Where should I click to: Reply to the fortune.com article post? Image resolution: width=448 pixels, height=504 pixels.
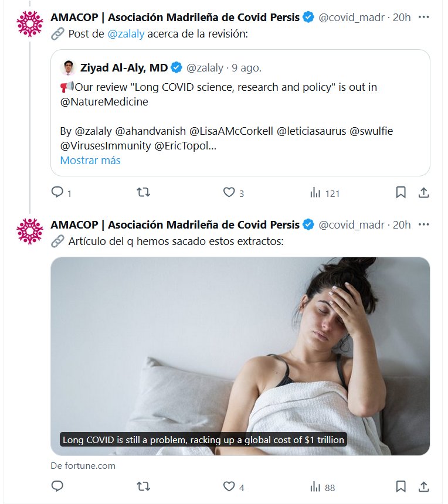coord(57,486)
